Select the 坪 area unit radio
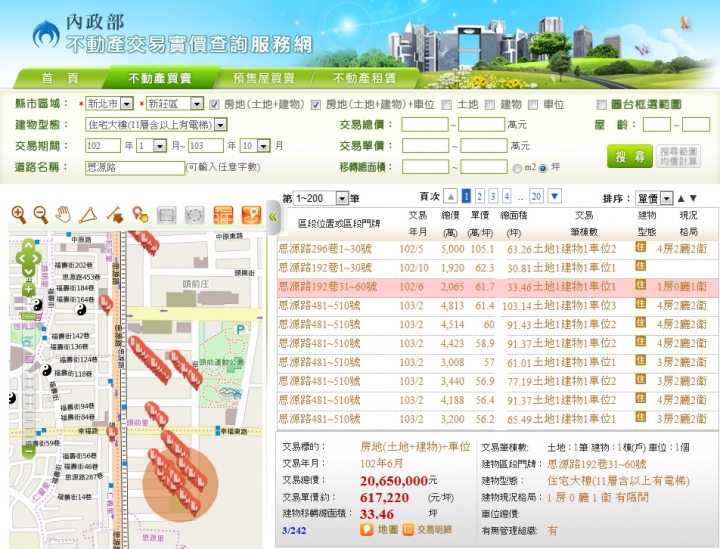Image resolution: width=720 pixels, height=549 pixels. pos(543,168)
